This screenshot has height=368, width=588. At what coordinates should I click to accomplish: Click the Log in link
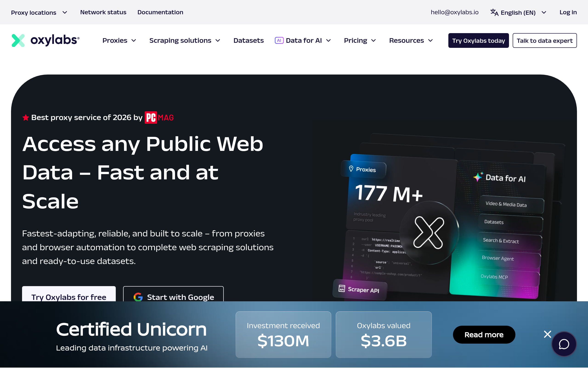[568, 12]
